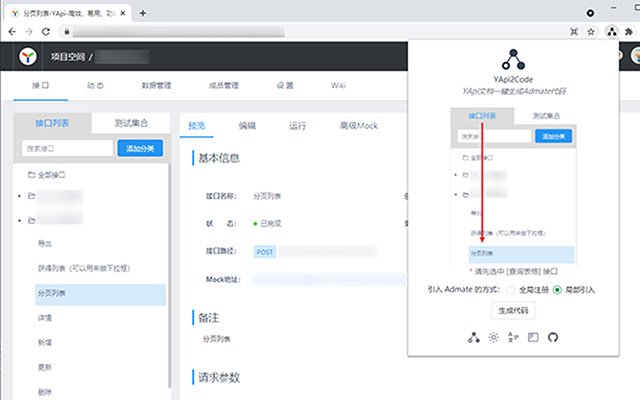Click the folder icon of first blurred category
640x400 pixels.
(x=31, y=196)
